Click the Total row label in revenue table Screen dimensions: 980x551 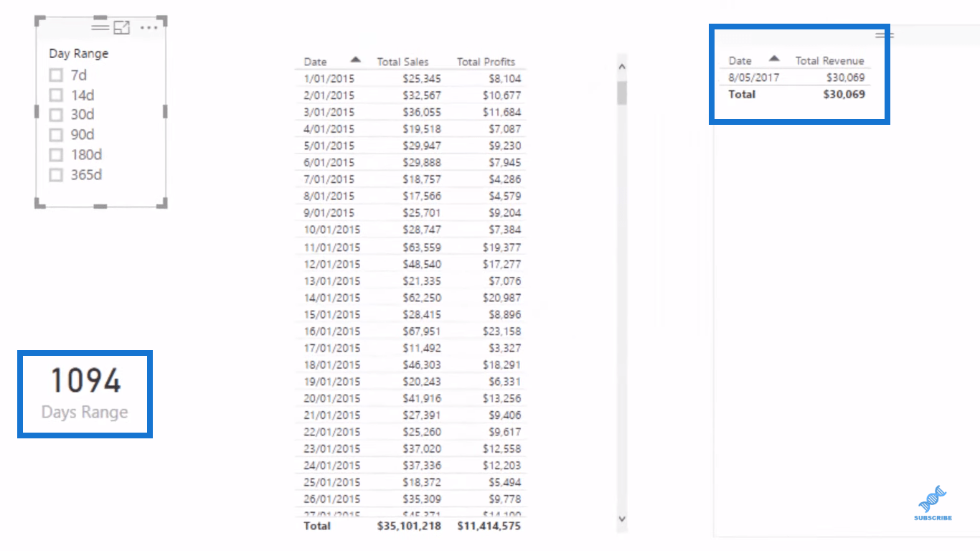[742, 94]
